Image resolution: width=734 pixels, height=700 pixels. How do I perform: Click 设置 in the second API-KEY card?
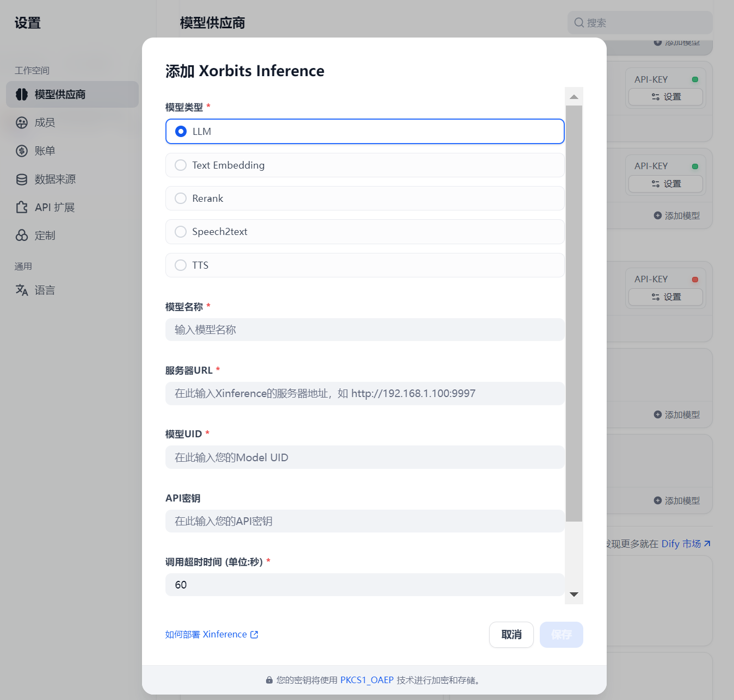pyautogui.click(x=666, y=184)
